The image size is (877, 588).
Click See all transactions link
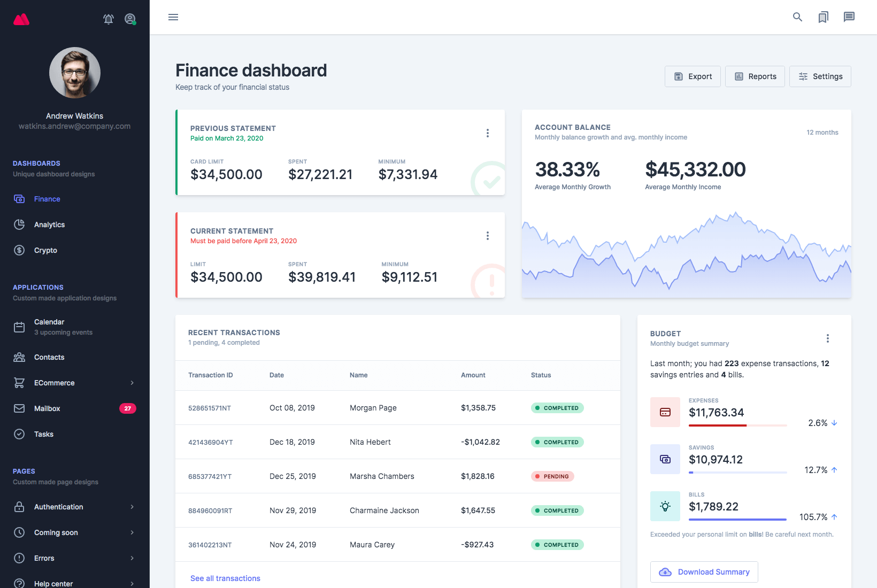pos(225,578)
